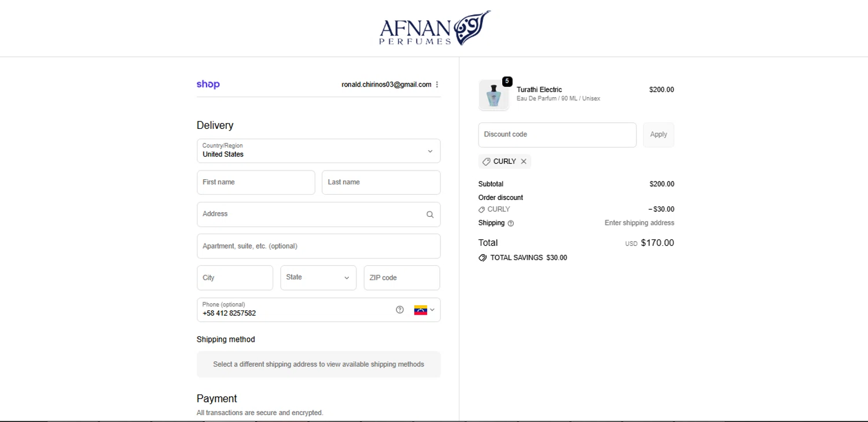Screen dimensions: 868x422
Task: Open the State dropdown
Action: click(318, 277)
